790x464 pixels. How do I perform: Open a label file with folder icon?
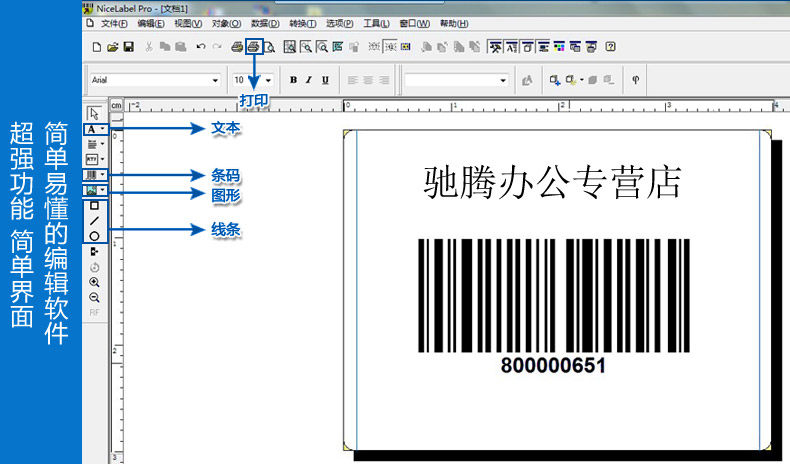(112, 47)
